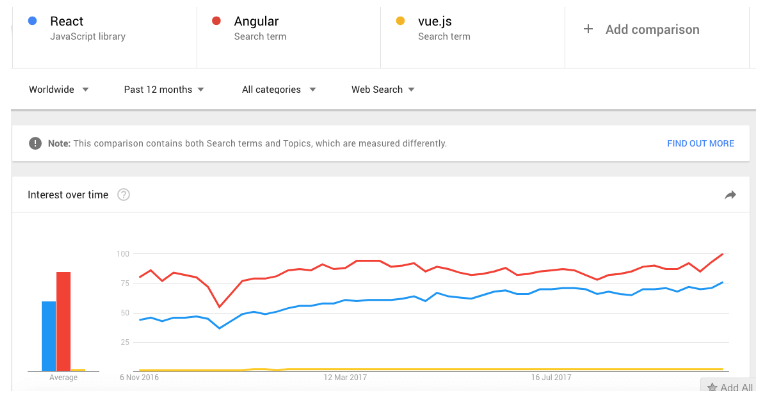Screen dimensions: 776x409
Task: Expand the Web Search type dropdown
Action: tap(383, 90)
